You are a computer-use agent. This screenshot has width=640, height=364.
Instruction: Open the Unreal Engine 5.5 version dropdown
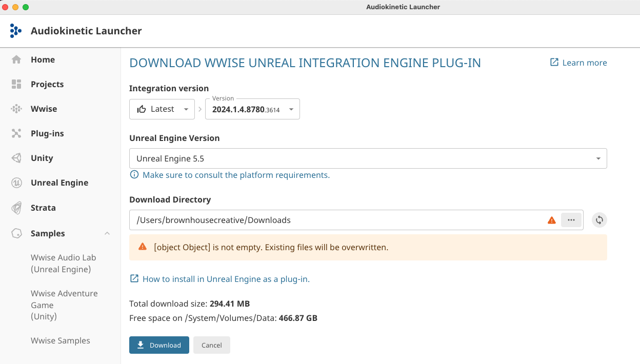pos(368,158)
